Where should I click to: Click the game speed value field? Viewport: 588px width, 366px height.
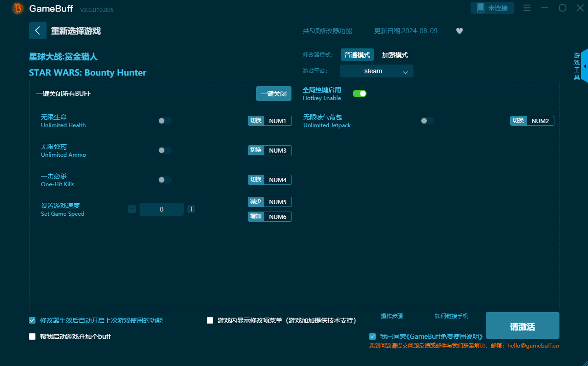162,209
